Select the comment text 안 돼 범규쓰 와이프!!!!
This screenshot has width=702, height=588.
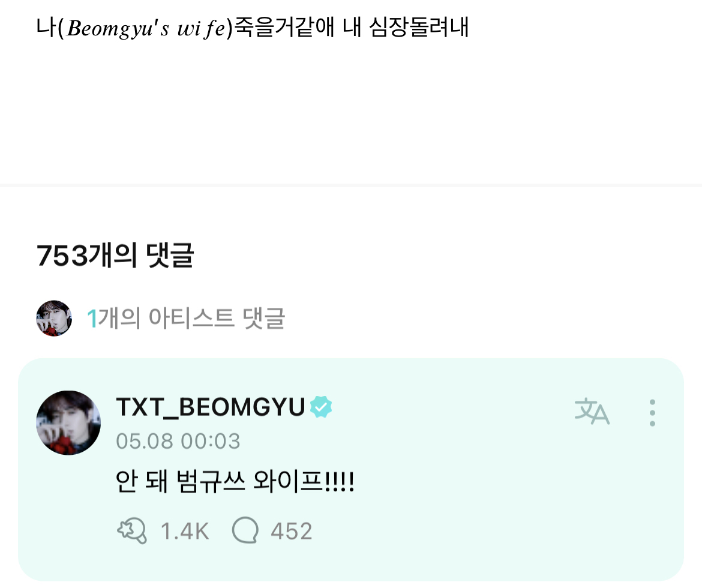pyautogui.click(x=235, y=481)
